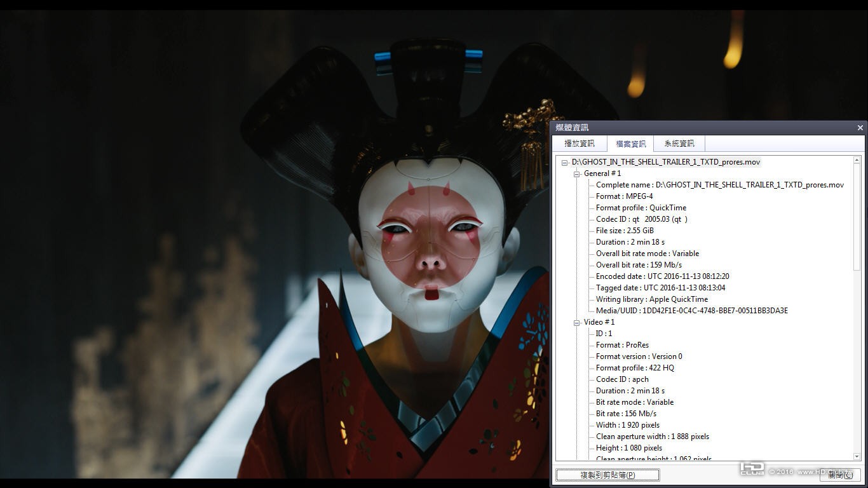Screen dimensions: 868x488
Task: Click the 關閉(C) button
Action: pyautogui.click(x=840, y=475)
